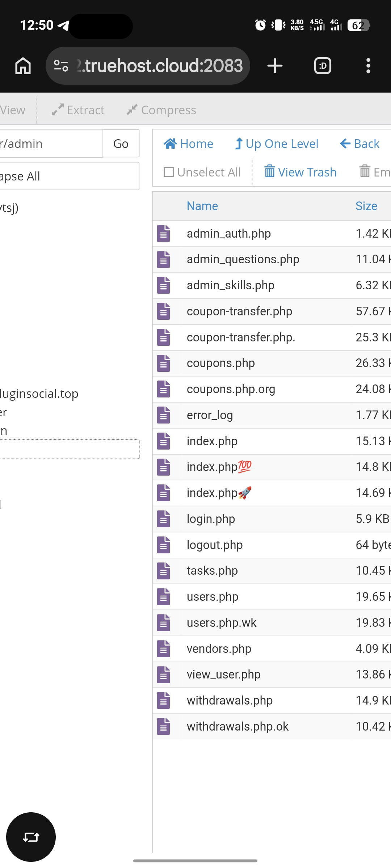Screen dimensions: 391x868
Task: Click the Back navigation link
Action: click(x=360, y=144)
